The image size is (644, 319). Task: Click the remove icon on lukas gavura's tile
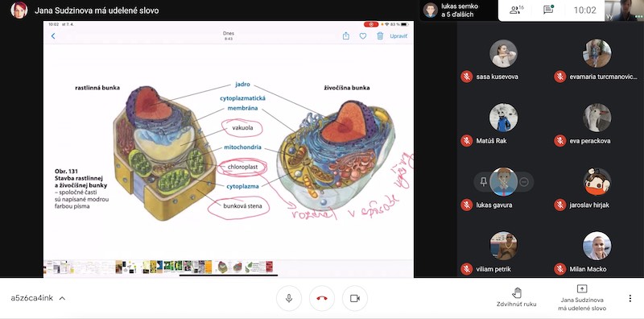[524, 182]
